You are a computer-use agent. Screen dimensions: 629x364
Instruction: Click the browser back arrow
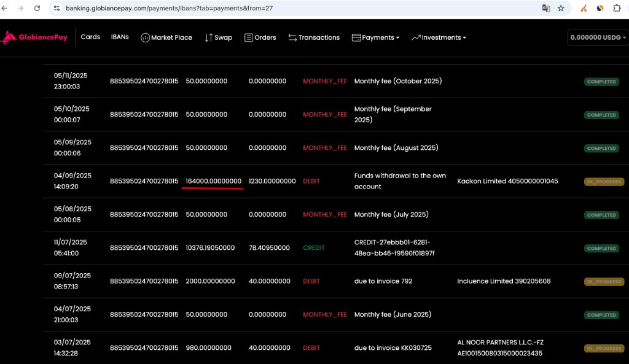click(x=4, y=8)
